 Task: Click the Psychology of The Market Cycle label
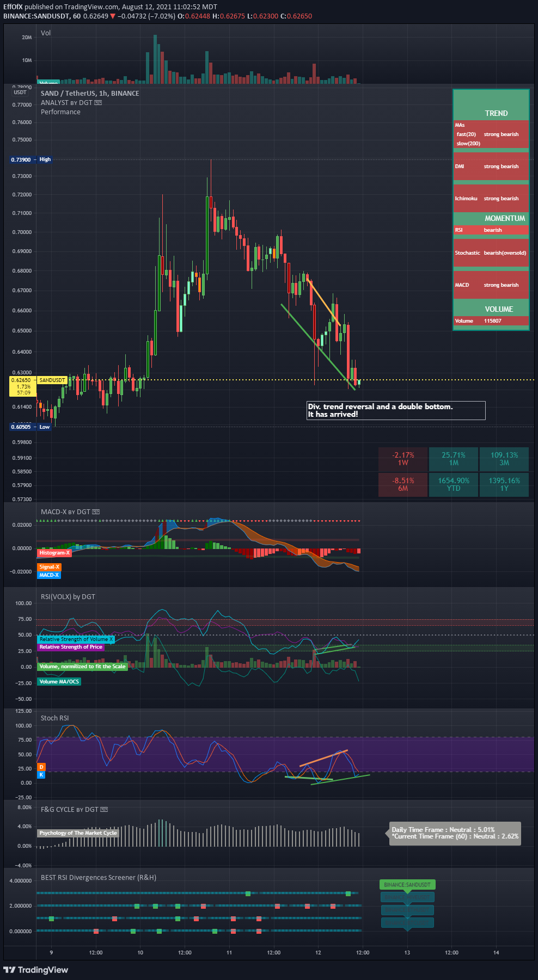point(78,833)
